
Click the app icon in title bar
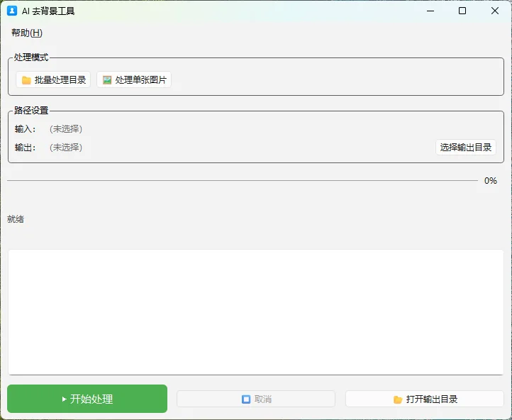[x=12, y=11]
